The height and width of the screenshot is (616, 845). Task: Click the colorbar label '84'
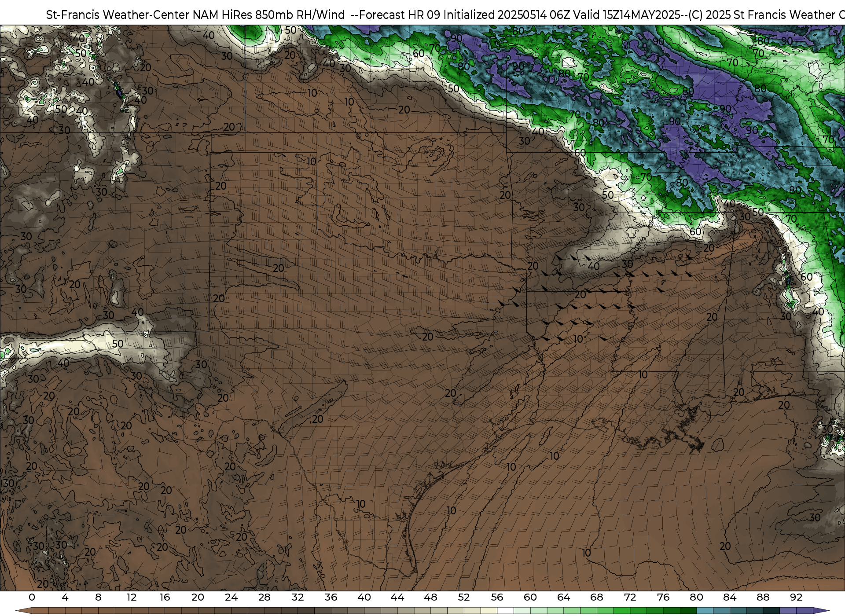point(730,597)
